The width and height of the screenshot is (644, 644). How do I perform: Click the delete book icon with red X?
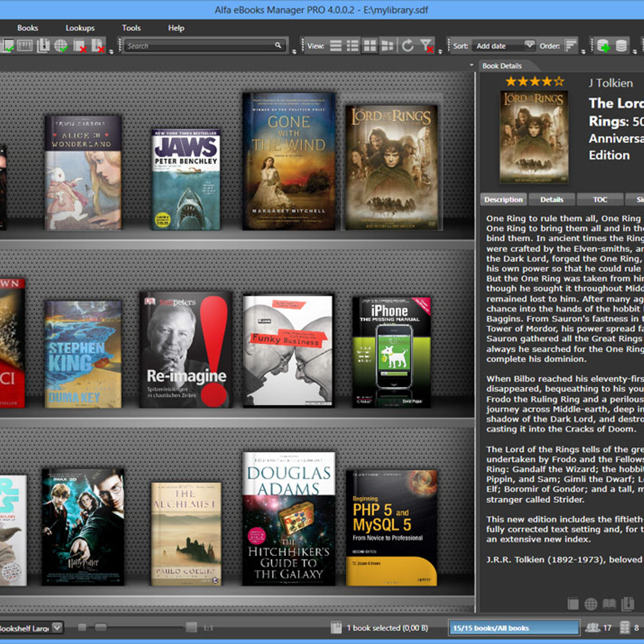click(x=80, y=46)
